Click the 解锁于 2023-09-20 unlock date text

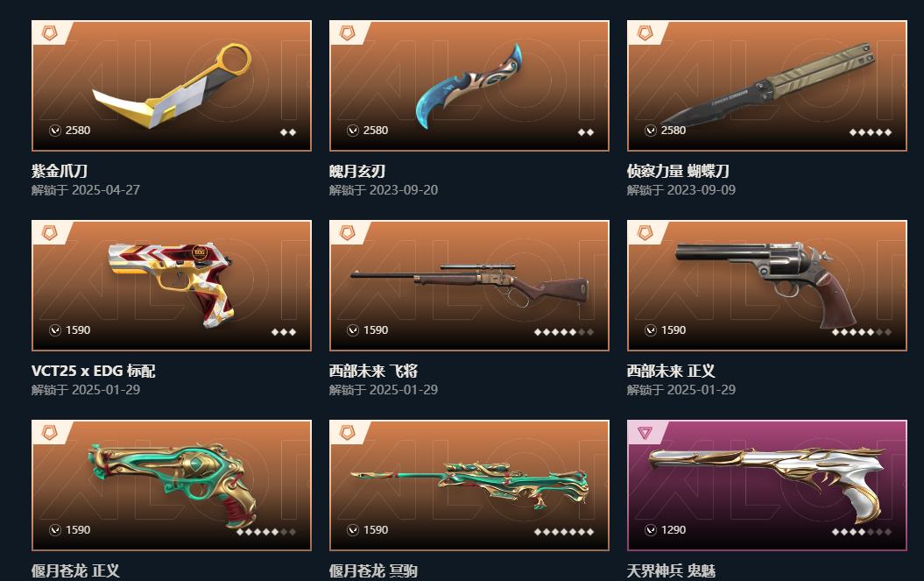coord(383,190)
